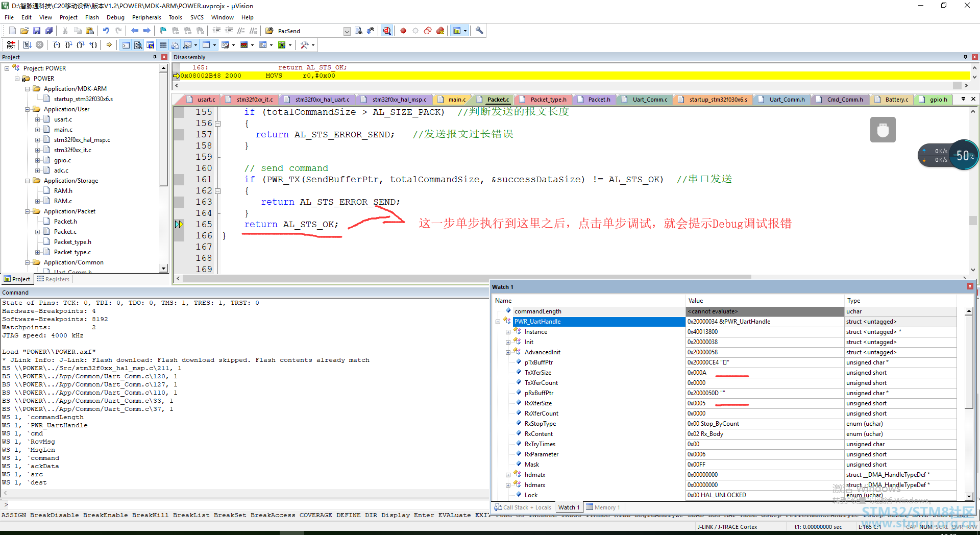The width and height of the screenshot is (980, 535).
Task: Toggle Start/Stop Debug Session icon
Action: pos(387,31)
